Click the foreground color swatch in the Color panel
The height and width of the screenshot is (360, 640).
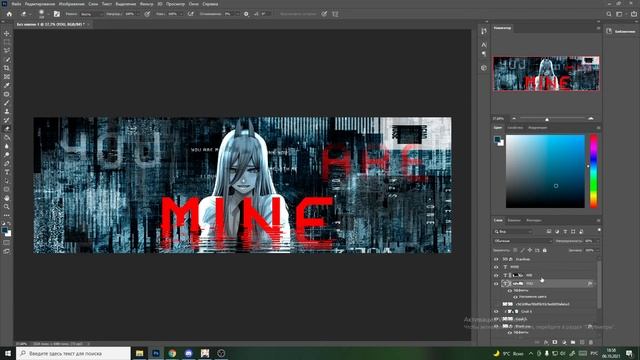coord(497,140)
